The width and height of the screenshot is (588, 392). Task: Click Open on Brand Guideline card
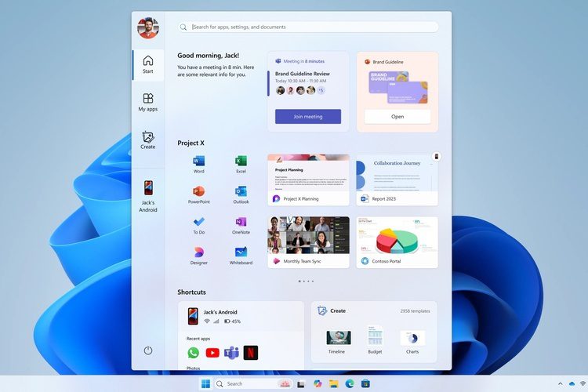(397, 117)
